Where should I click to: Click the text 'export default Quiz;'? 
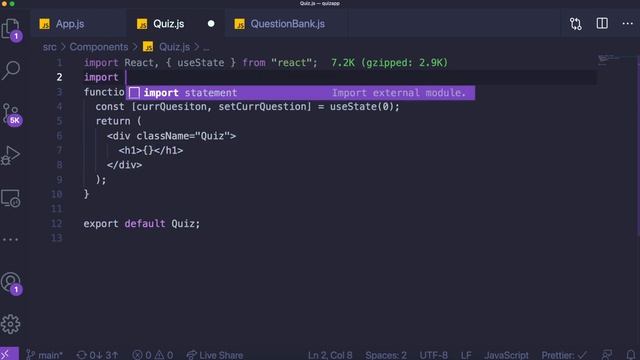pos(142,224)
